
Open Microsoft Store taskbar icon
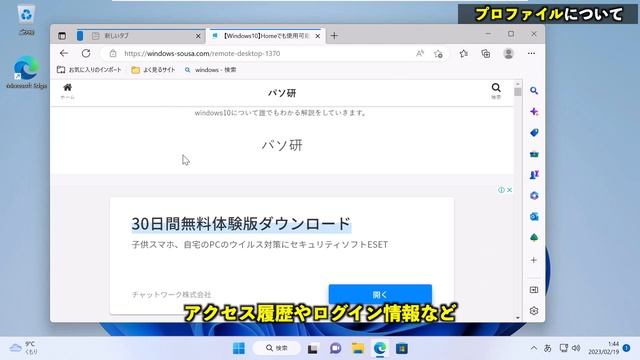pyautogui.click(x=402, y=348)
